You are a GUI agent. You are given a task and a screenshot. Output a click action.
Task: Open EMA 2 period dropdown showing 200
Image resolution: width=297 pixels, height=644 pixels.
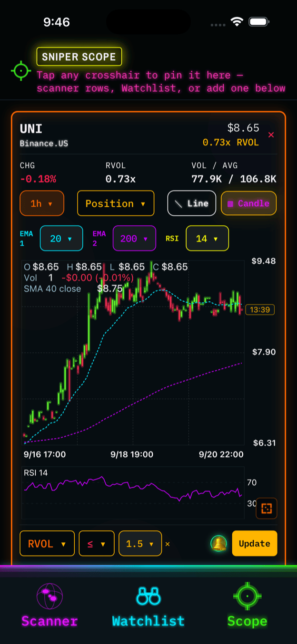134,238
